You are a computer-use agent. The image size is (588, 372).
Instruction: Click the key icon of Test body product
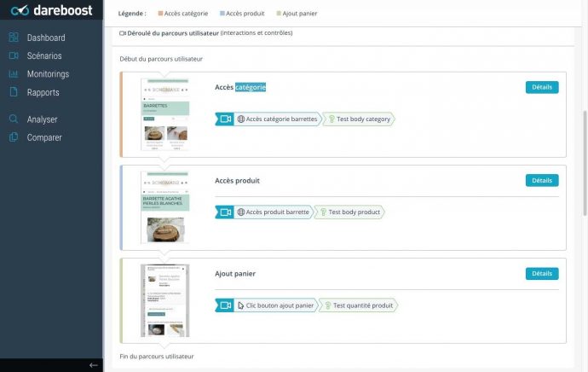(323, 212)
